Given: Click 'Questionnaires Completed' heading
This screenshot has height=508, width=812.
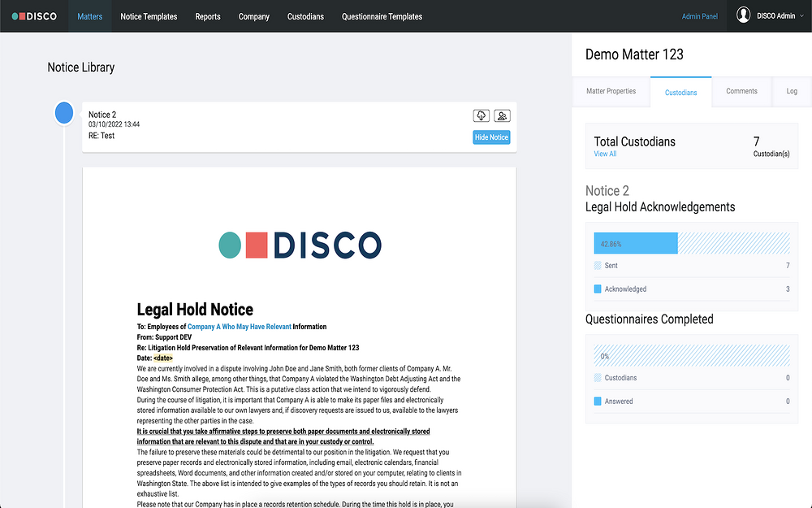Looking at the screenshot, I should click(x=649, y=319).
